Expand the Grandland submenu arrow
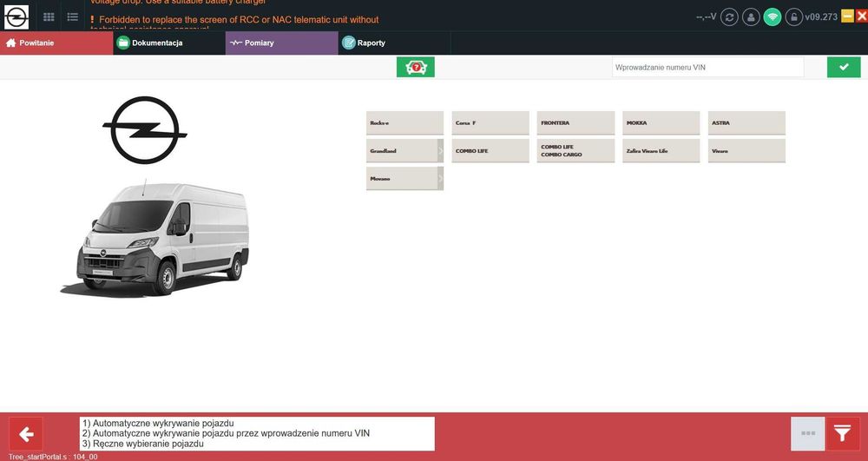 click(x=441, y=150)
